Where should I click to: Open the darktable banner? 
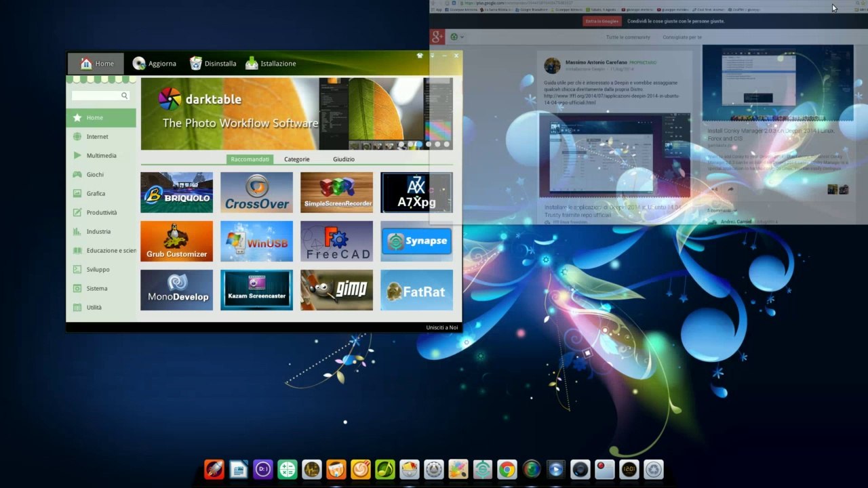297,113
